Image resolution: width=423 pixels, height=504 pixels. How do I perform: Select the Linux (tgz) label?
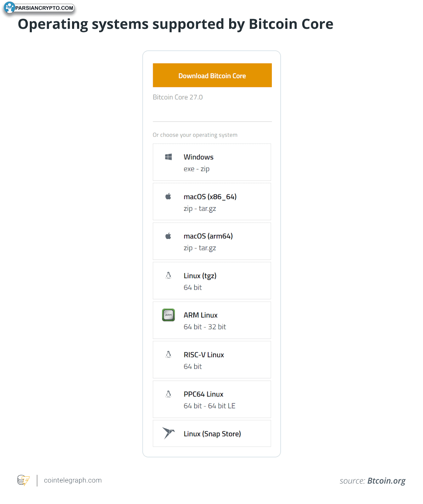tap(200, 276)
